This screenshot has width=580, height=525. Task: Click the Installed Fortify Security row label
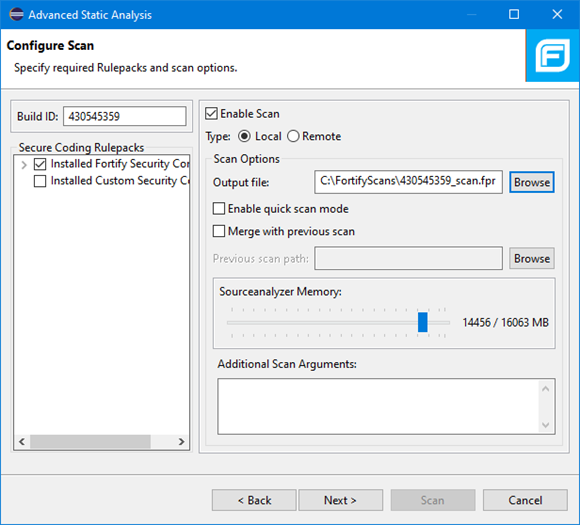(120, 164)
